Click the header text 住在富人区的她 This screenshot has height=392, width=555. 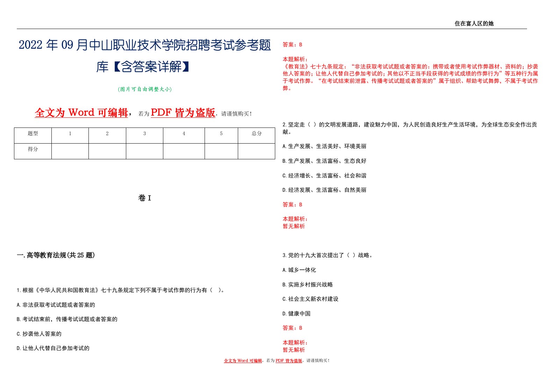(474, 23)
